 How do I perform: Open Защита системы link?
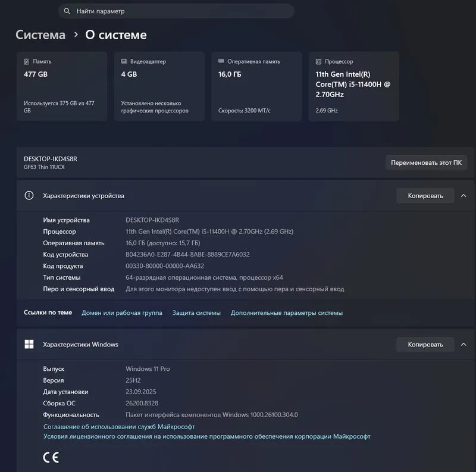point(196,312)
